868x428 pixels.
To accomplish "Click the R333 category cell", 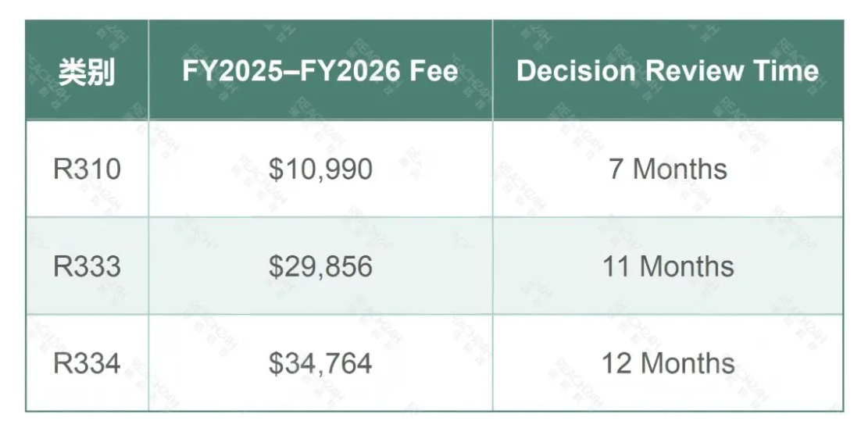I will pyautogui.click(x=87, y=266).
